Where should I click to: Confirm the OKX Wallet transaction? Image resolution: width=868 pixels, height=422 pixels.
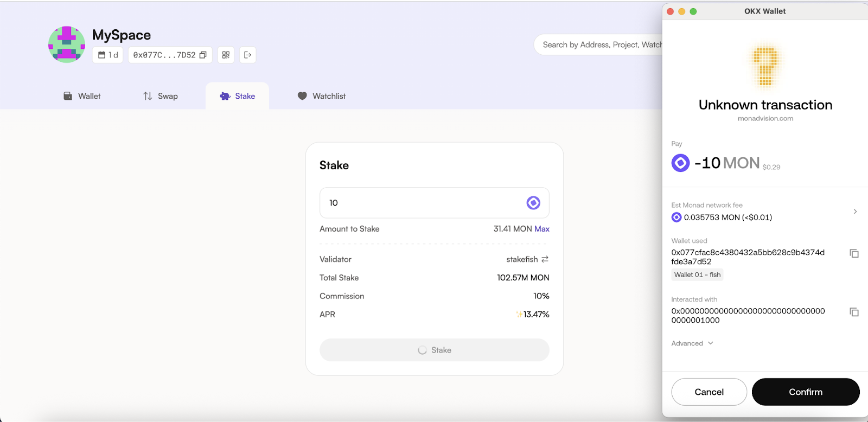(806, 392)
